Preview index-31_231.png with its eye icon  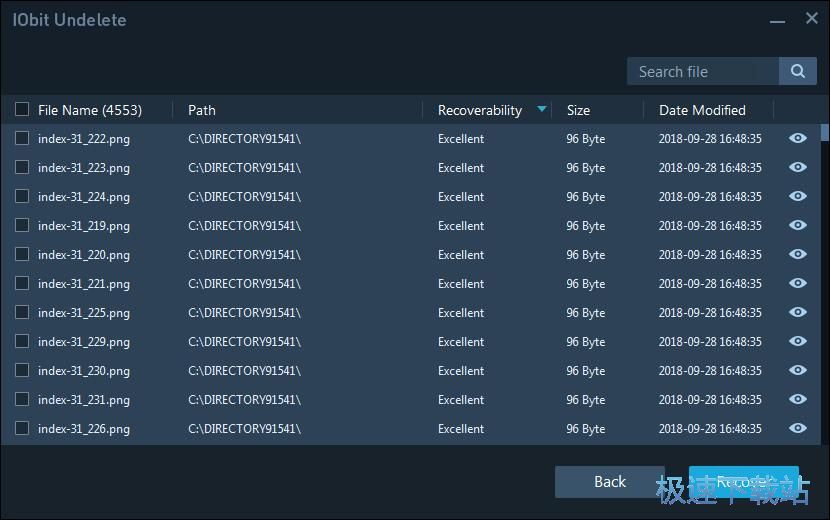coord(798,400)
